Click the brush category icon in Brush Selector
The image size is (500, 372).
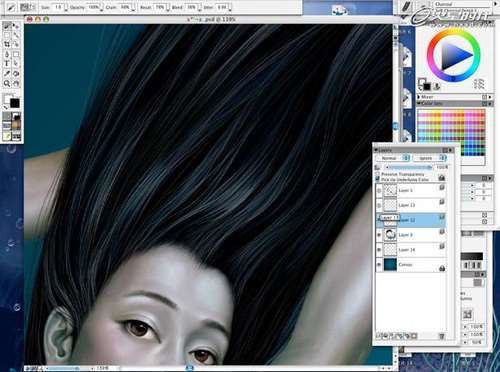[406, 7]
